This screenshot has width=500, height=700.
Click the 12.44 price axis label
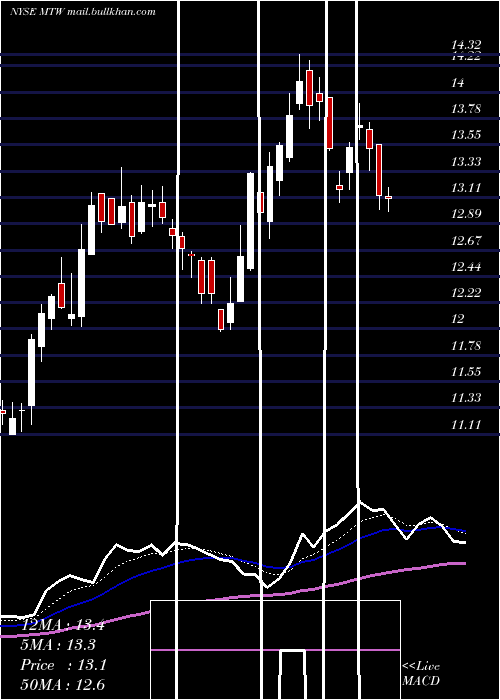(x=466, y=267)
